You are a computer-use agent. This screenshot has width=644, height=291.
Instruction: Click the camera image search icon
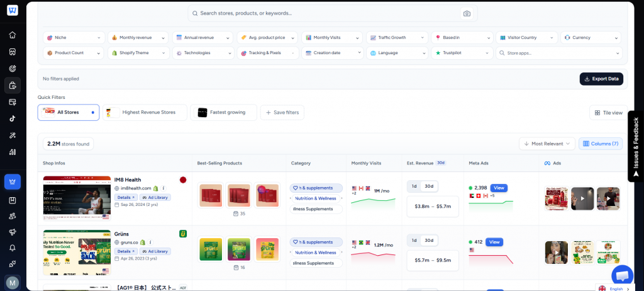click(x=467, y=14)
